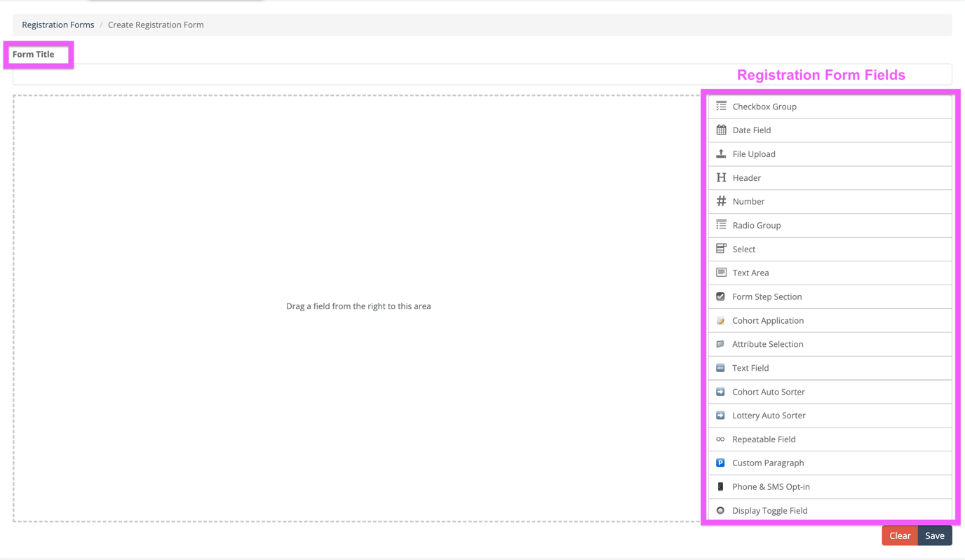The image size is (965, 560).
Task: Clear the form builder
Action: click(900, 535)
